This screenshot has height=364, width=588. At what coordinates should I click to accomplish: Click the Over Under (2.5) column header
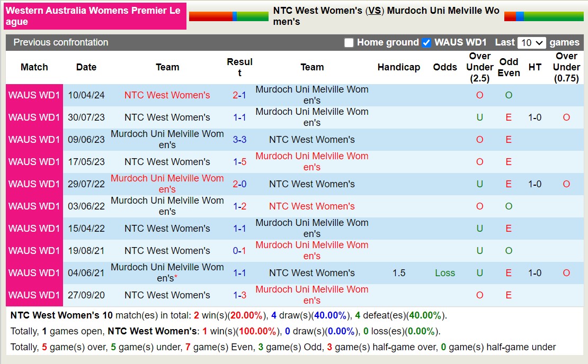pyautogui.click(x=479, y=67)
